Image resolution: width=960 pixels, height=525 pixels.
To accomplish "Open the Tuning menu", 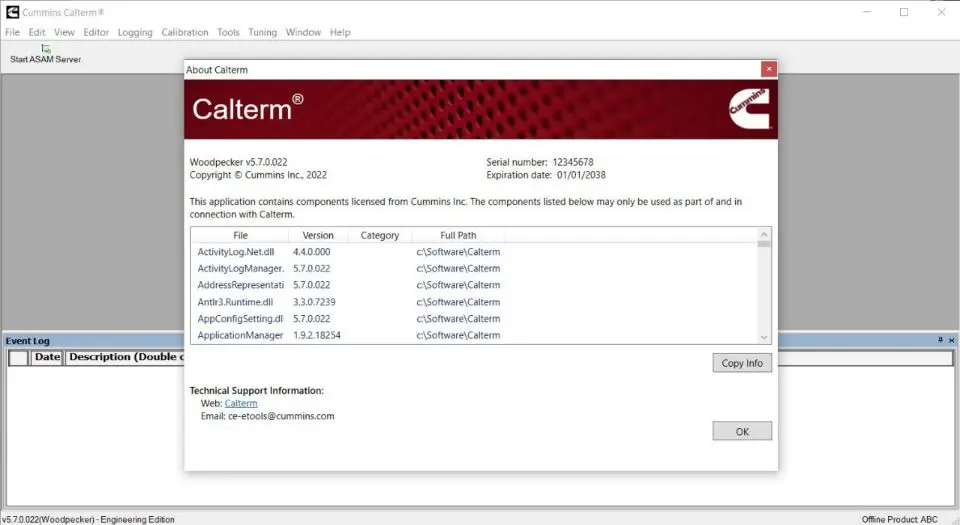I will (263, 32).
